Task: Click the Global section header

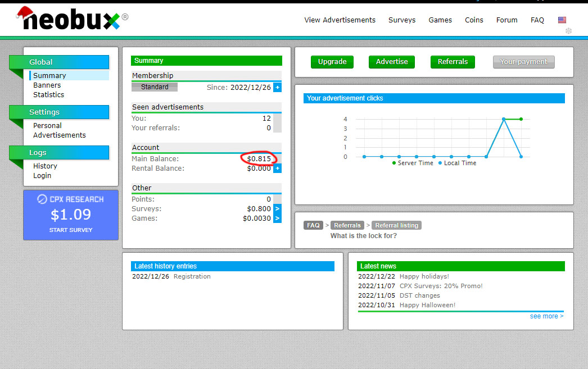Action: click(x=59, y=62)
